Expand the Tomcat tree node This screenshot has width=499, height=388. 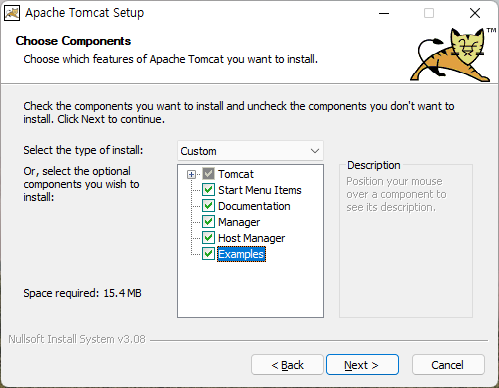click(x=191, y=174)
